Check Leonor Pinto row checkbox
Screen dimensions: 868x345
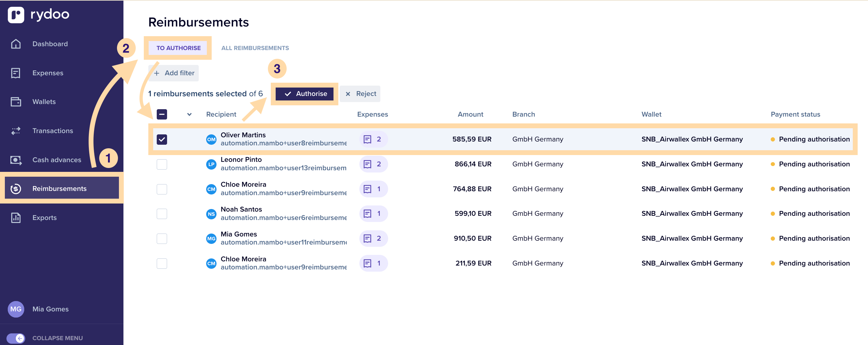(x=162, y=164)
